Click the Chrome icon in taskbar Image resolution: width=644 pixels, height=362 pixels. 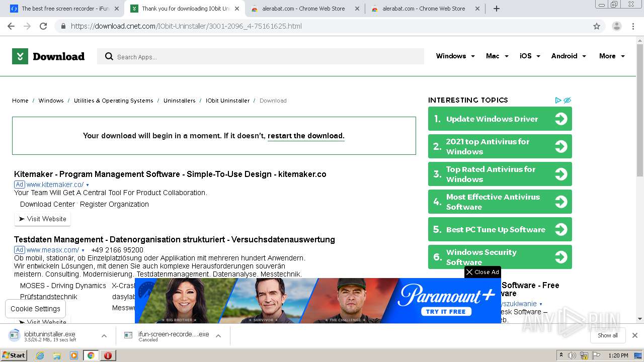coord(91,355)
